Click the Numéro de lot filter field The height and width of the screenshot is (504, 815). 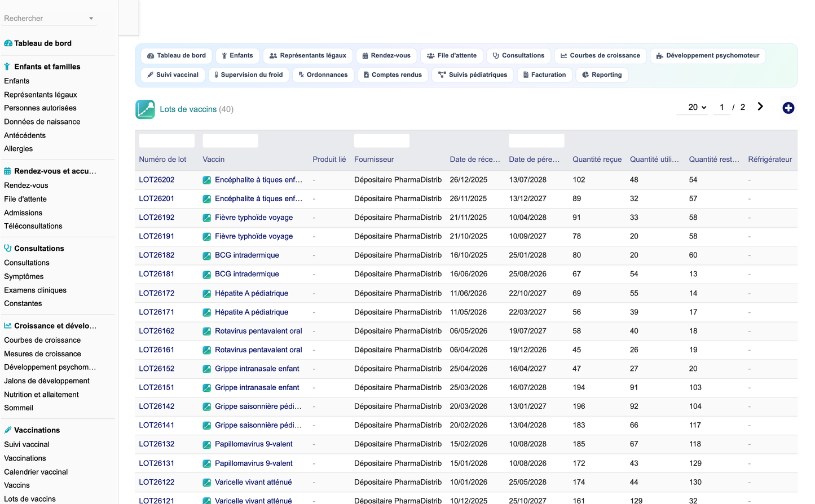[167, 141]
